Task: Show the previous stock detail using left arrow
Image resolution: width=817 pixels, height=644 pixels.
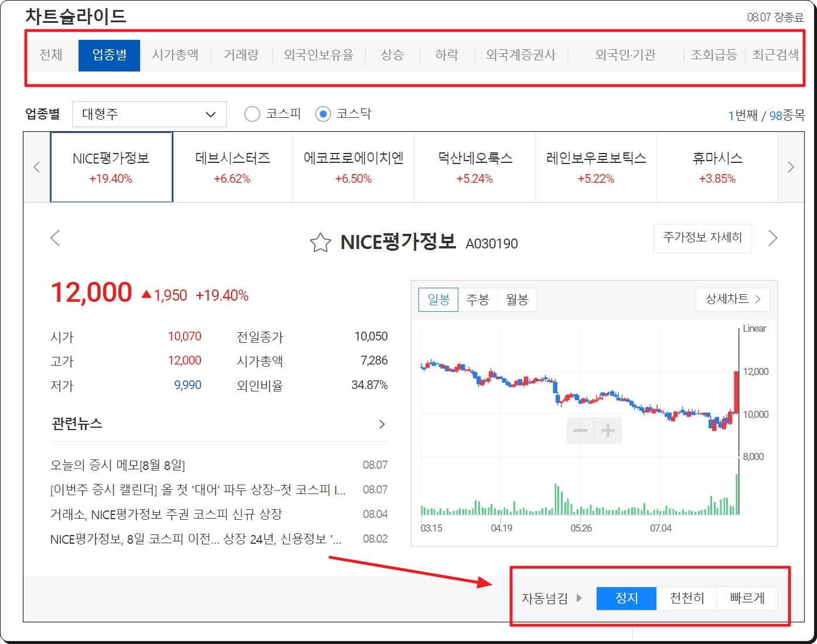Action: (55, 238)
